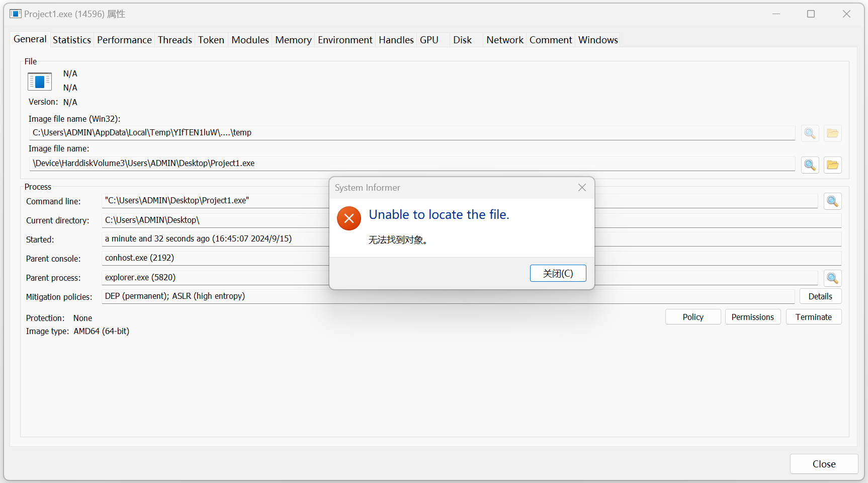Open the Threads tab

tap(175, 40)
